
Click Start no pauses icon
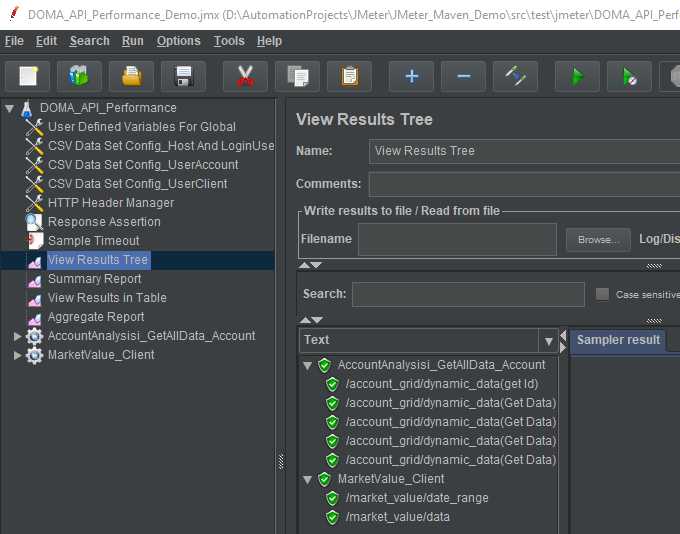tap(629, 76)
